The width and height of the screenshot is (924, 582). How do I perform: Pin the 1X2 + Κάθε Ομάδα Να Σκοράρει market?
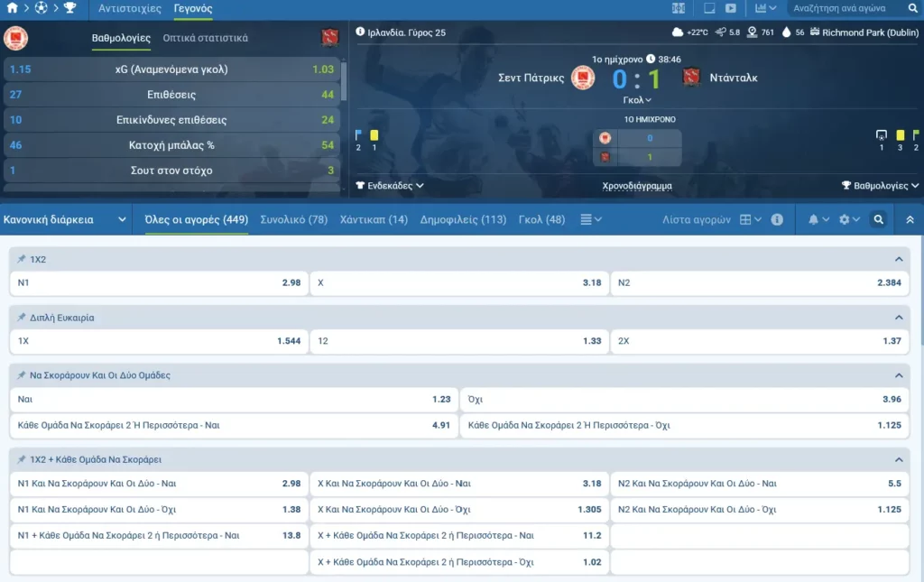(22, 459)
